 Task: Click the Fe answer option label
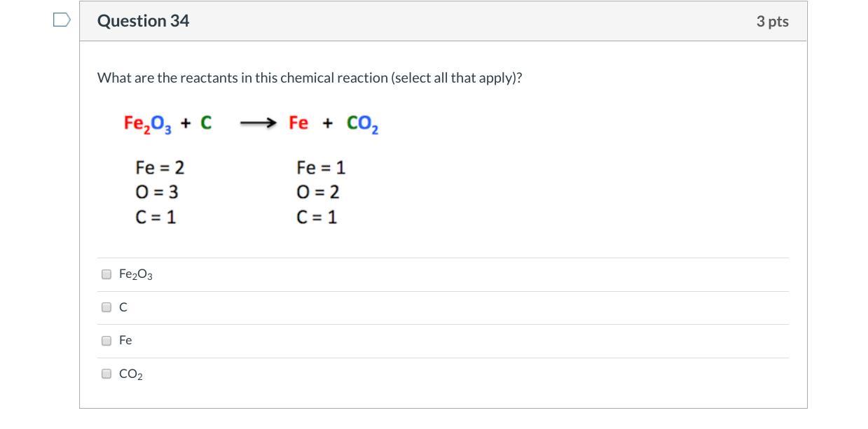(125, 340)
